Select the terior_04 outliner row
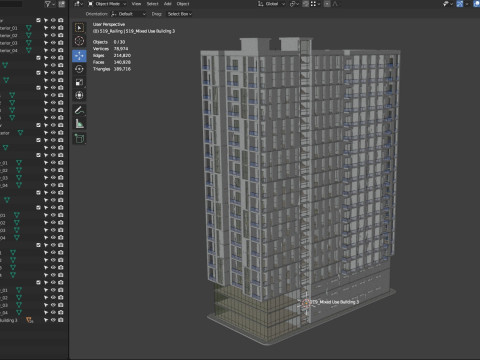The height and width of the screenshot is (360, 480). 33,50
